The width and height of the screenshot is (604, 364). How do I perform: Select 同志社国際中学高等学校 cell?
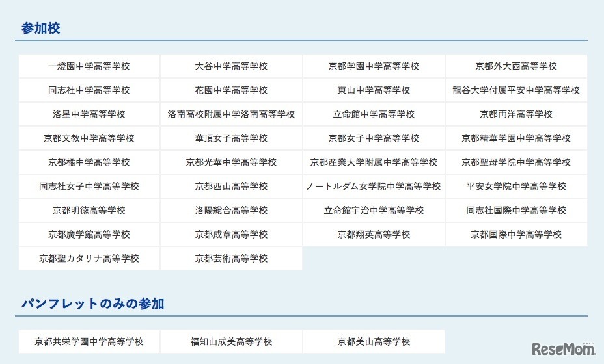(516, 211)
